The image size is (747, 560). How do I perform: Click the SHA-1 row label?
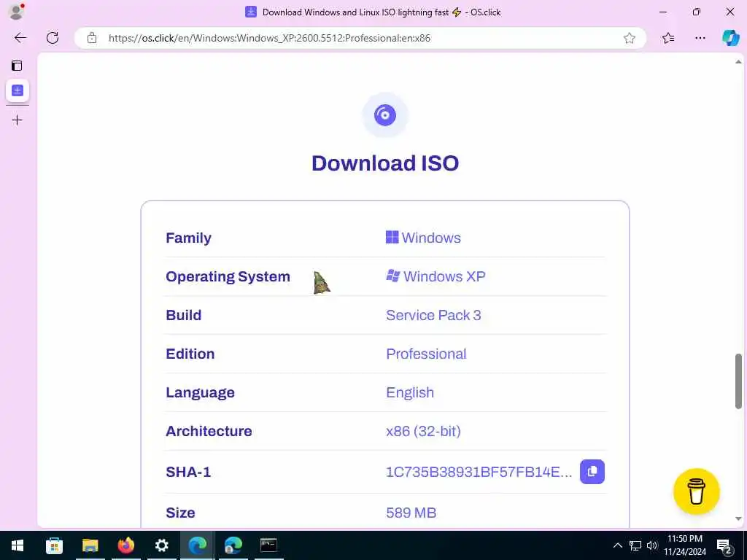point(188,472)
